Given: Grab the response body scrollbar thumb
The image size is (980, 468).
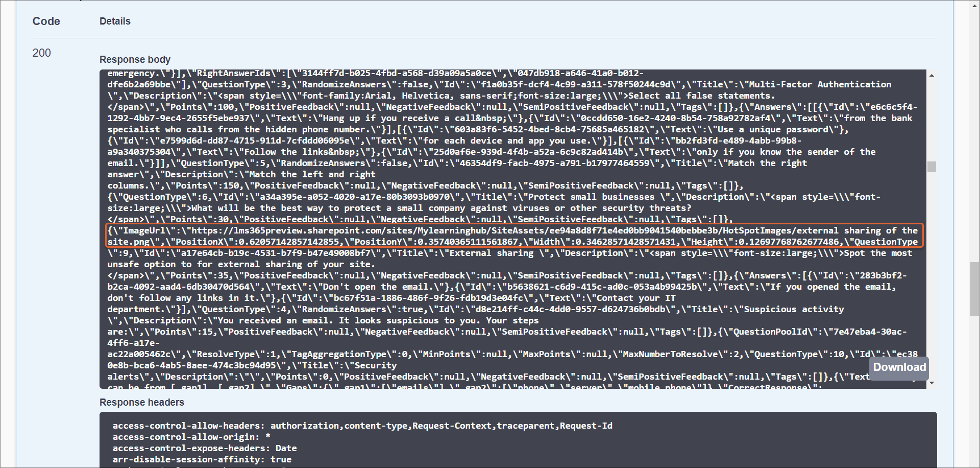Looking at the screenshot, I should (932, 167).
